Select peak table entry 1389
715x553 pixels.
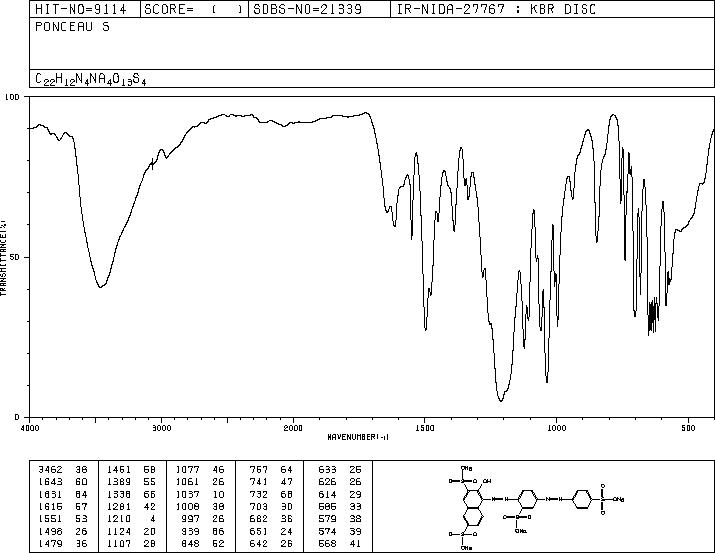(119, 482)
